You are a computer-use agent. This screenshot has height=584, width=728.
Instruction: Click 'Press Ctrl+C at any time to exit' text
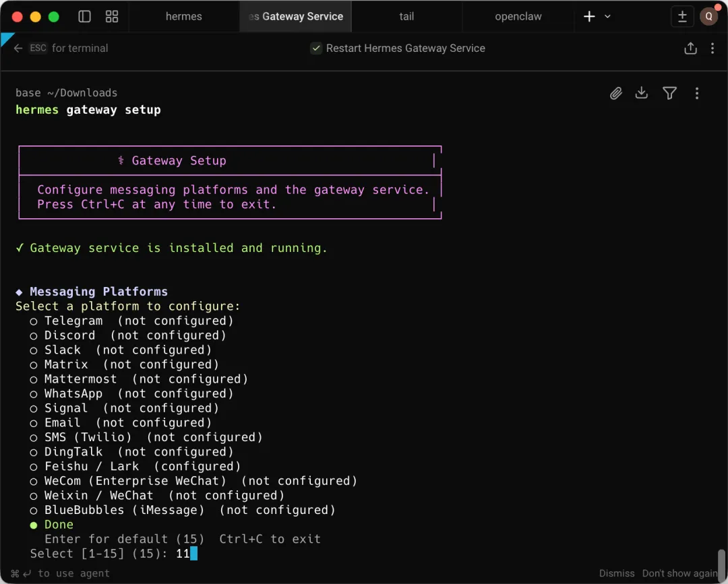157,205
